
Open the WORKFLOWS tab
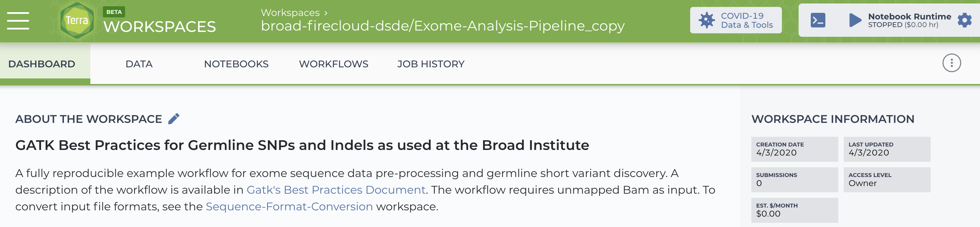[x=334, y=64]
